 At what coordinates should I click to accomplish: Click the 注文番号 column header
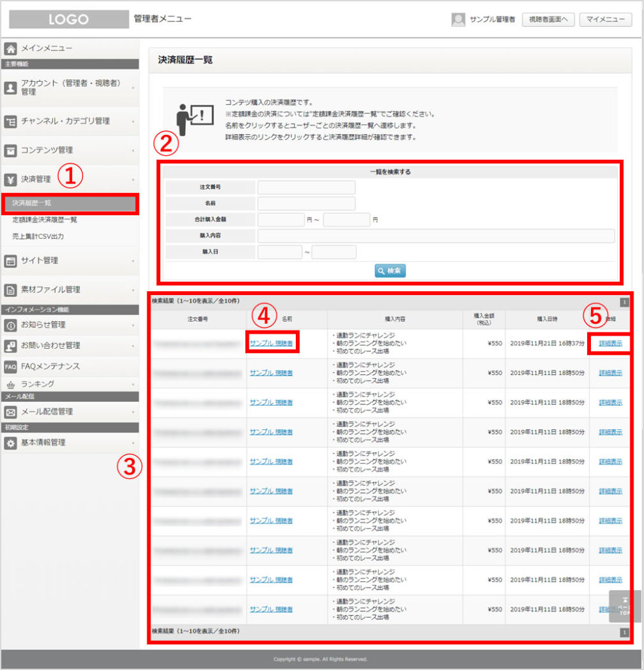click(198, 319)
